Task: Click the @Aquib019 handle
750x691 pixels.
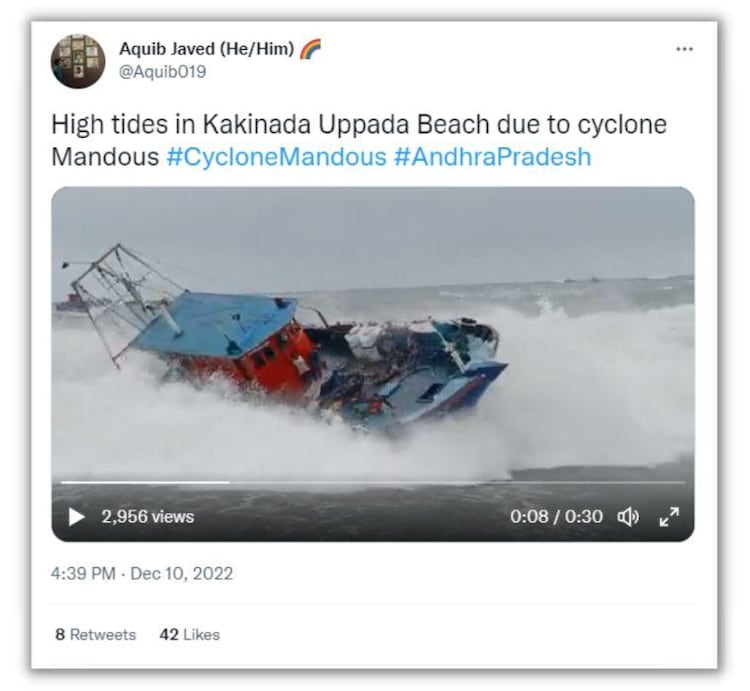Action: (162, 72)
